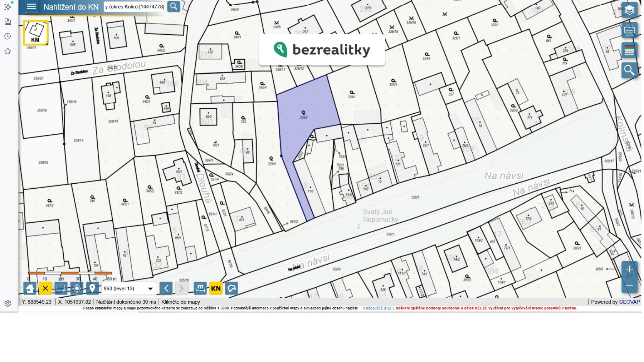
Task: Switch the KM basemap thumbnail
Action: coord(35,33)
